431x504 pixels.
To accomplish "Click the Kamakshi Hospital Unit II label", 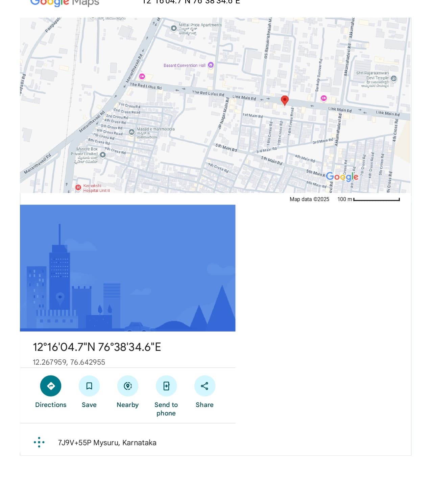I will pyautogui.click(x=97, y=188).
